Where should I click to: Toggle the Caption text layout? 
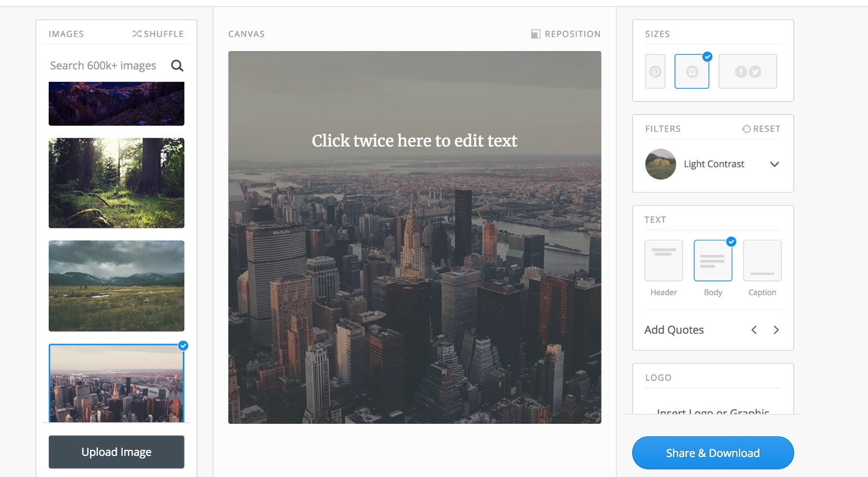[x=762, y=260]
